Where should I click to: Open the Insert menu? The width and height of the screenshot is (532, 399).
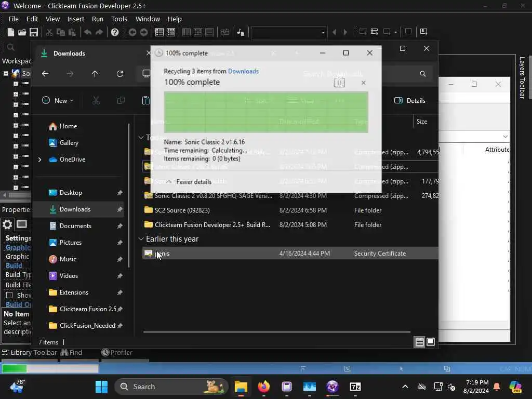(76, 19)
